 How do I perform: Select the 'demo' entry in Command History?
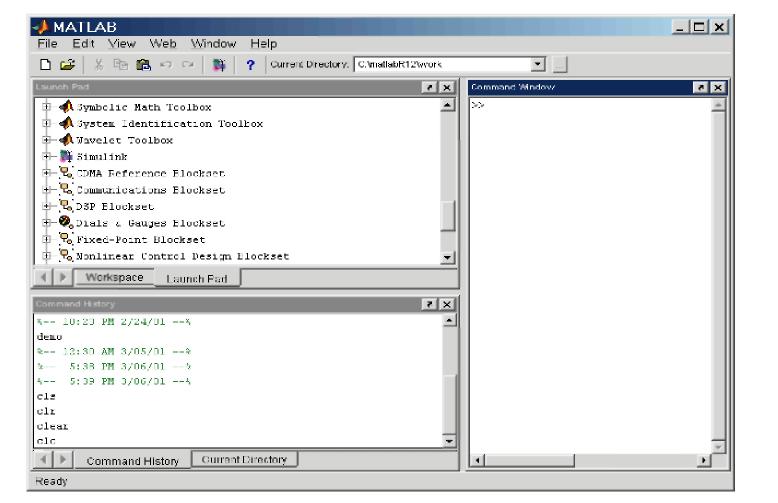click(x=50, y=337)
